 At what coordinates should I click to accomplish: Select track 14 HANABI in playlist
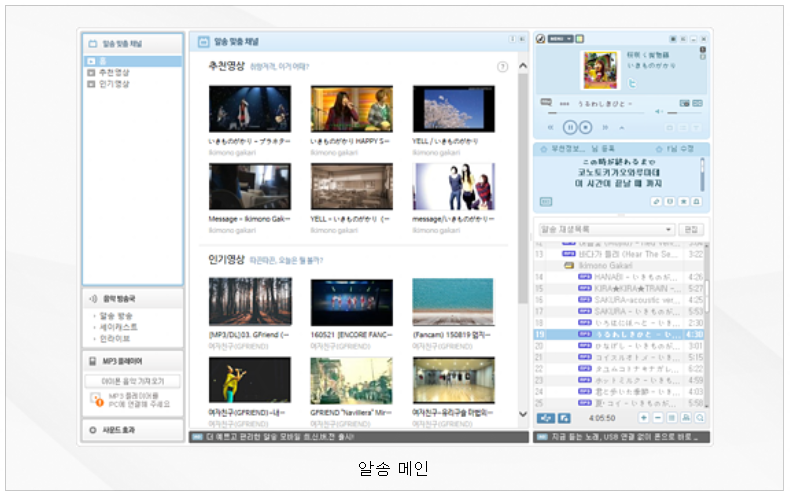619,277
